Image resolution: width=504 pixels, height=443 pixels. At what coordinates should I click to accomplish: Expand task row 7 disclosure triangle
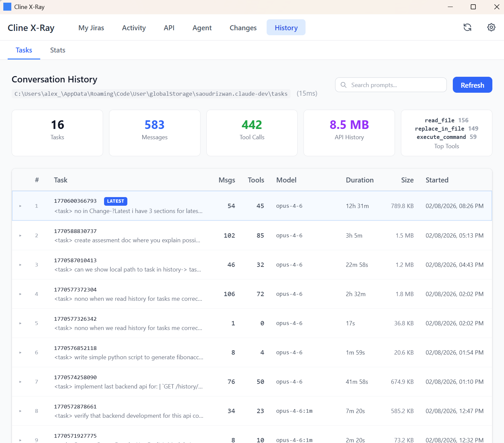click(x=20, y=382)
